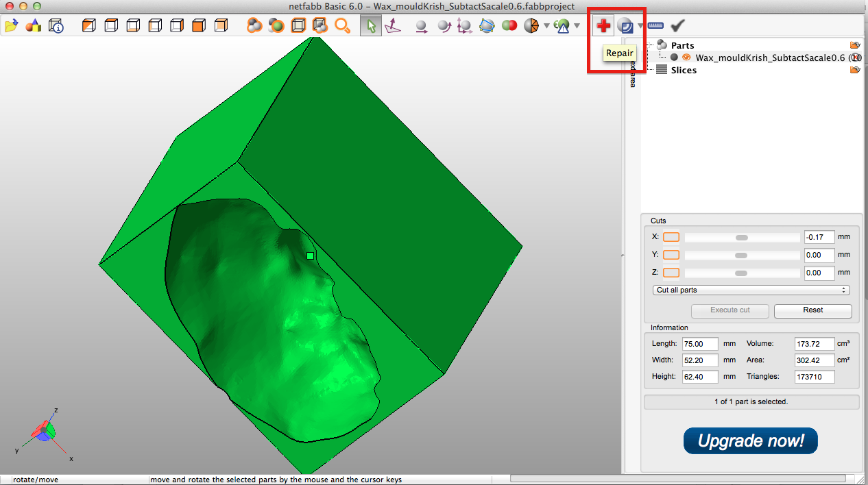Click the part information icon
Viewport: 868px width, 485px height.
(x=56, y=25)
